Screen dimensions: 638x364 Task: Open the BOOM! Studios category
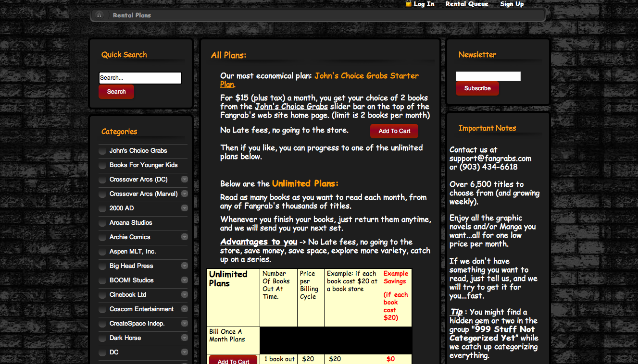tap(132, 280)
